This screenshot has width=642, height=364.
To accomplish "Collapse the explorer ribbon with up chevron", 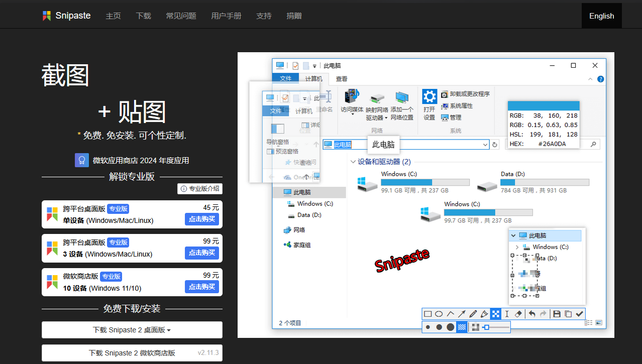I will click(x=591, y=79).
